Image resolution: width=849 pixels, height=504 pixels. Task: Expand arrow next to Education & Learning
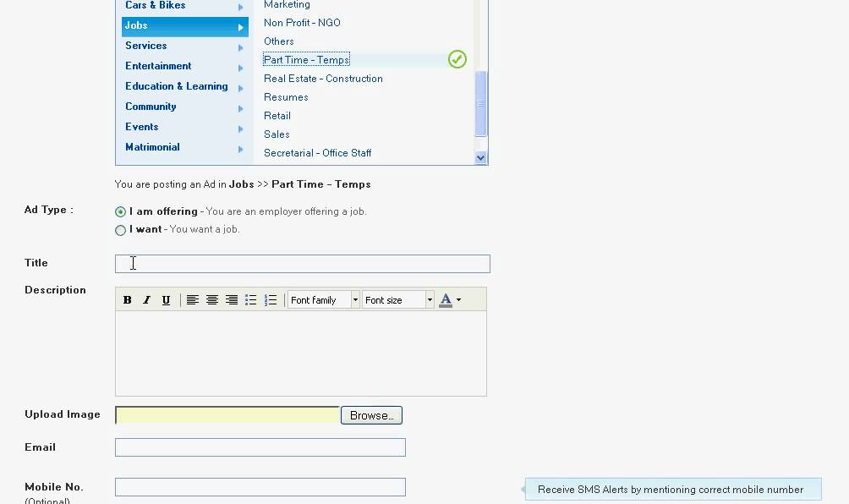click(241, 88)
